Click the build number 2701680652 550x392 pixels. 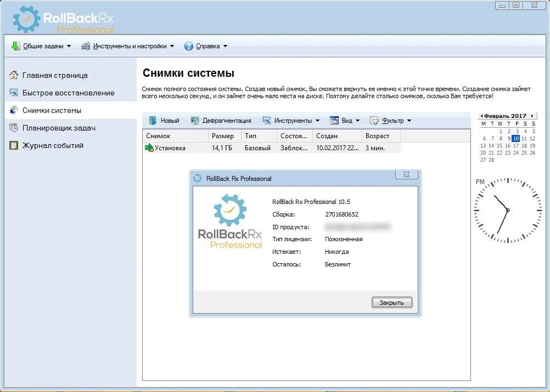[x=342, y=214]
